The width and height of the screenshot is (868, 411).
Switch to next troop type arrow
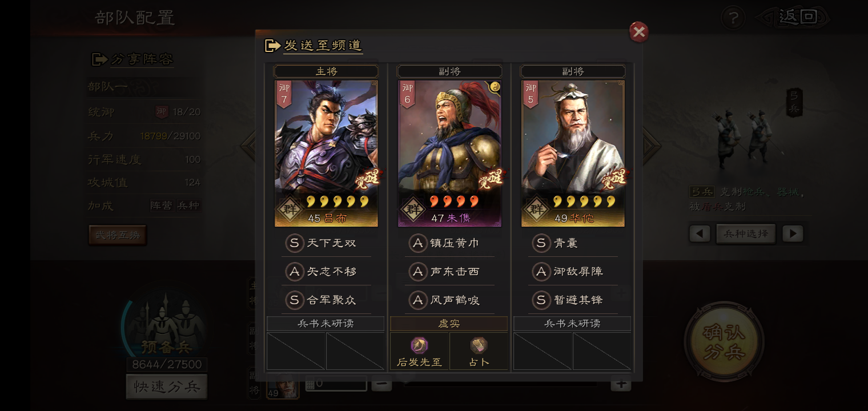click(x=792, y=233)
